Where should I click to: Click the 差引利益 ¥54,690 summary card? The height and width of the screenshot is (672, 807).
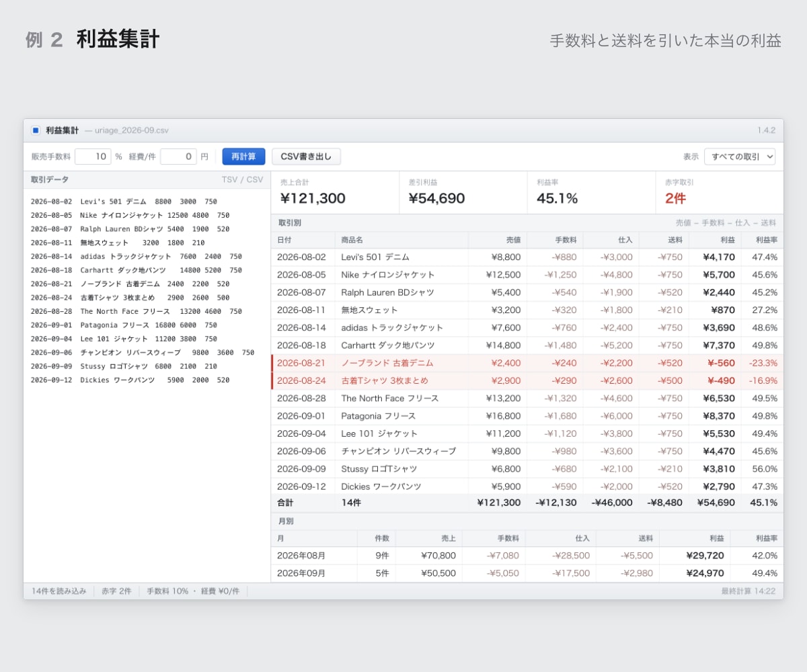tap(463, 192)
